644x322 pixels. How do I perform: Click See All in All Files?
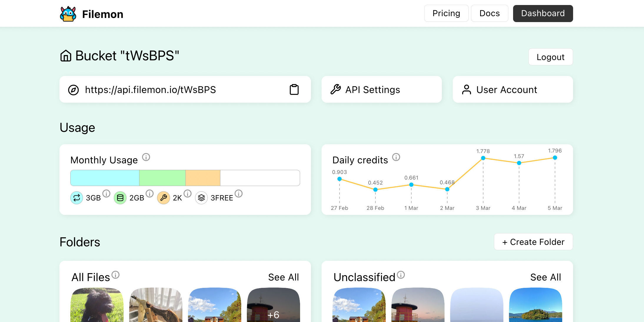(283, 277)
